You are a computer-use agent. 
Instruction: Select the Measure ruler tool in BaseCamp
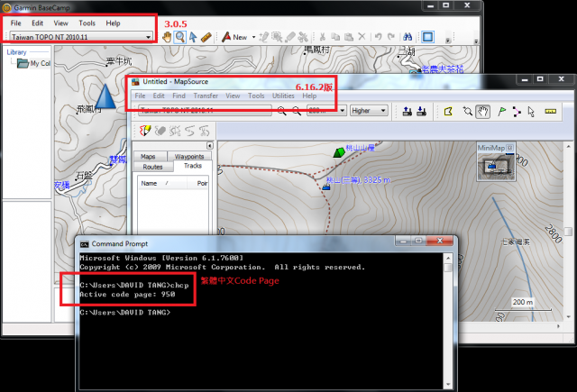coord(206,37)
